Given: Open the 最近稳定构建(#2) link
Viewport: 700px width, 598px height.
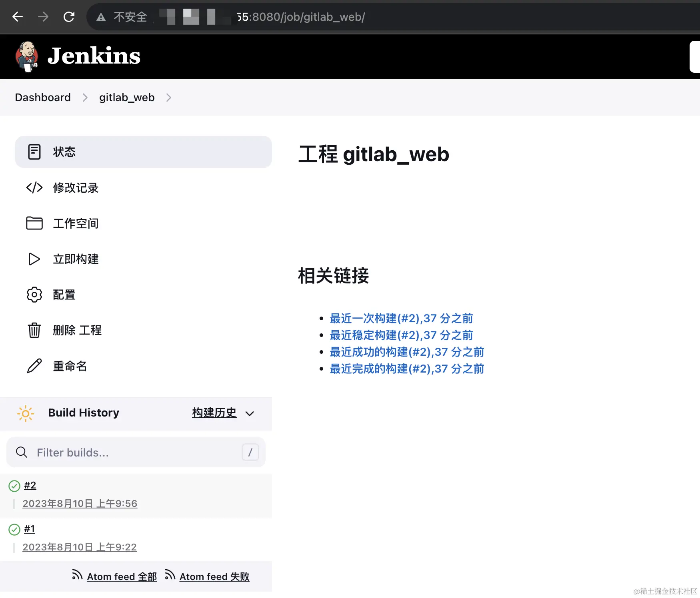Looking at the screenshot, I should pyautogui.click(x=401, y=335).
